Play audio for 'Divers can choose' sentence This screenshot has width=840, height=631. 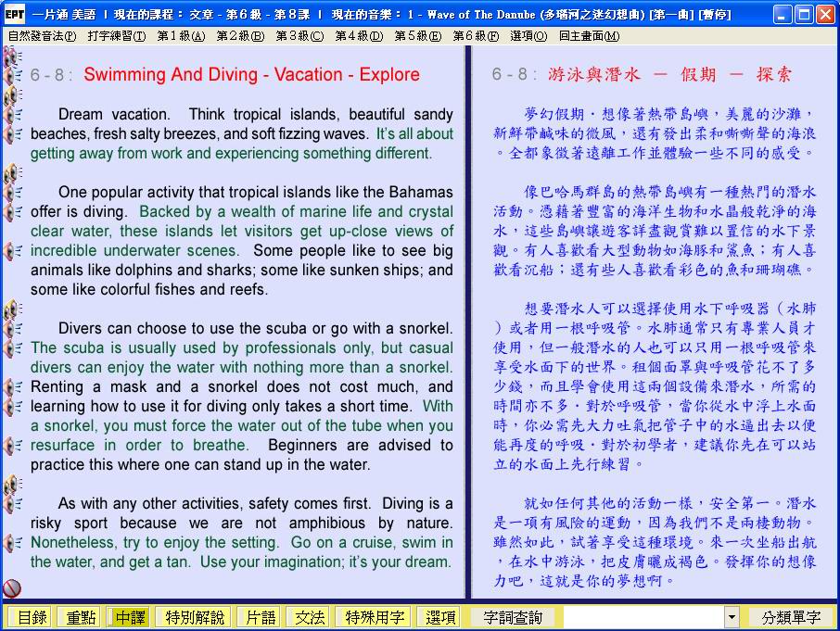coord(13,329)
